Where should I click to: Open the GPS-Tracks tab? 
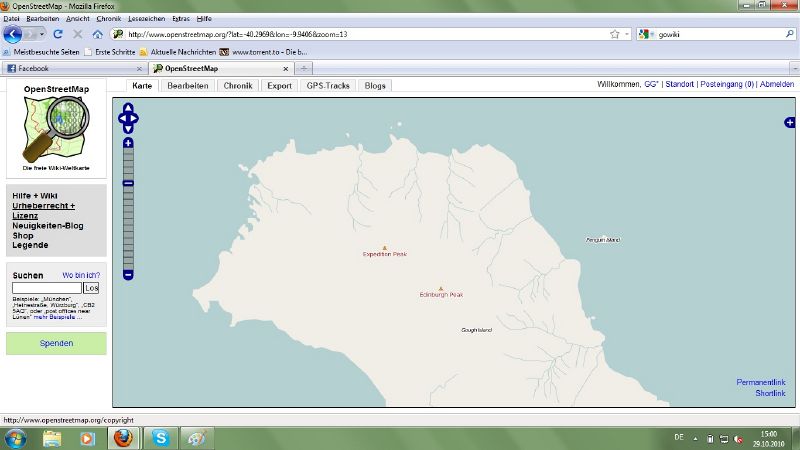point(328,86)
